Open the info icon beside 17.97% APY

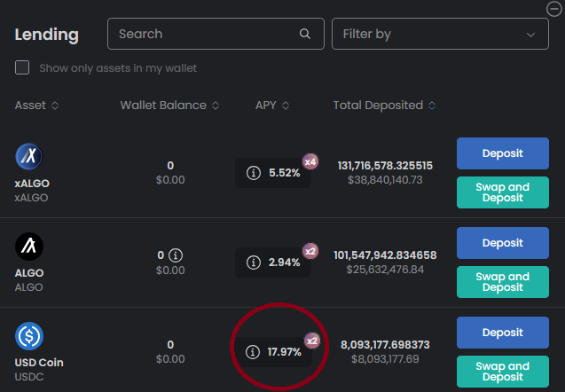click(252, 351)
